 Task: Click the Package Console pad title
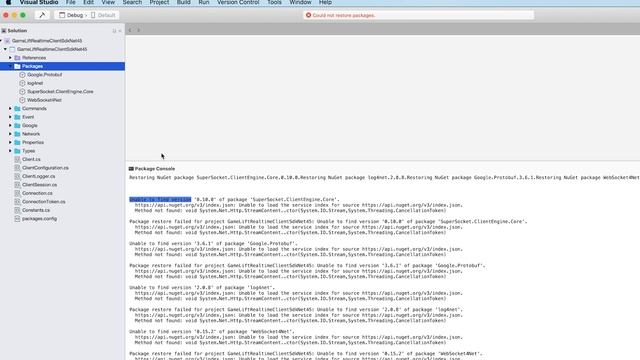[155, 169]
